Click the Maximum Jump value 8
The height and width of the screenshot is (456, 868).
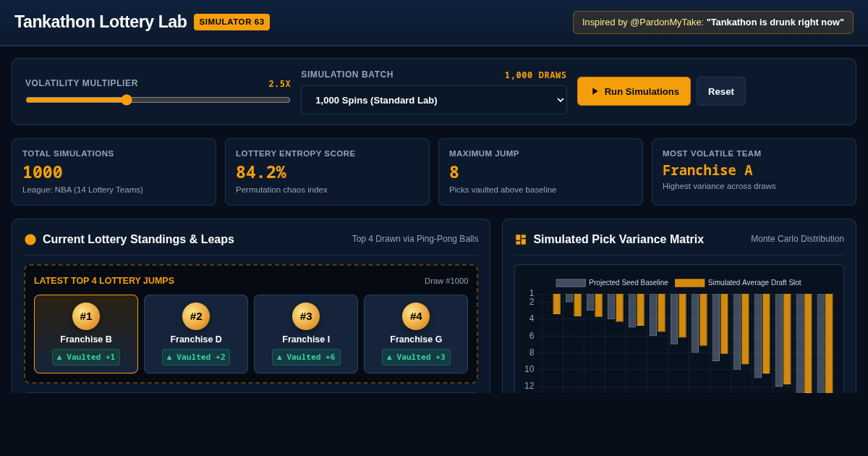coord(454,172)
